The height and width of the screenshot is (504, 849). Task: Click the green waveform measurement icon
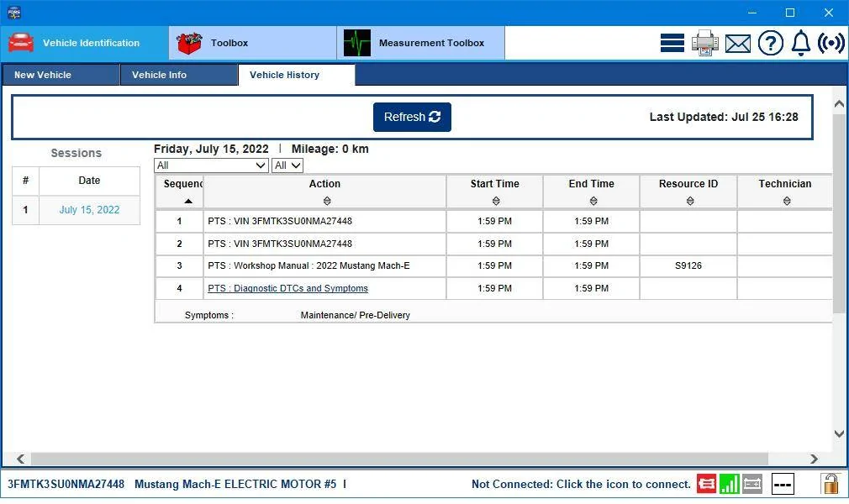(x=357, y=44)
